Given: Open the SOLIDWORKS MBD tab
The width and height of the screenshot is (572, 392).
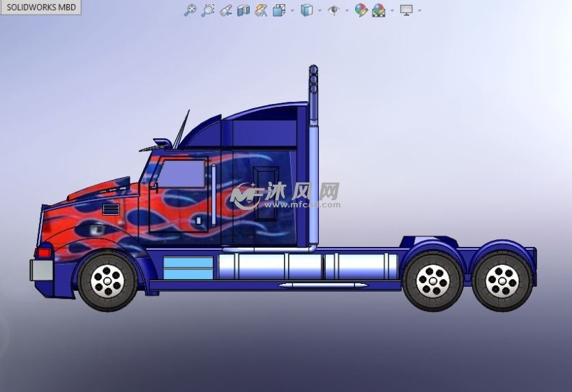Looking at the screenshot, I should click(41, 7).
